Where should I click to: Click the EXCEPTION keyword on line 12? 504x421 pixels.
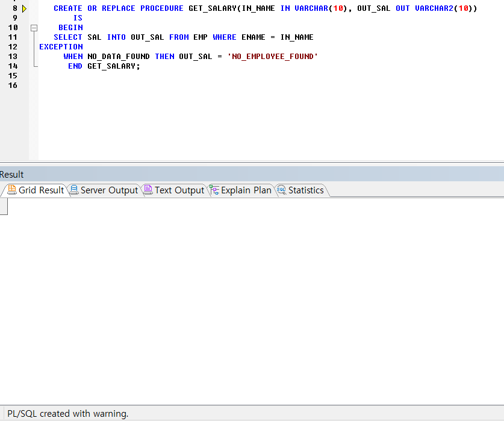(61, 47)
